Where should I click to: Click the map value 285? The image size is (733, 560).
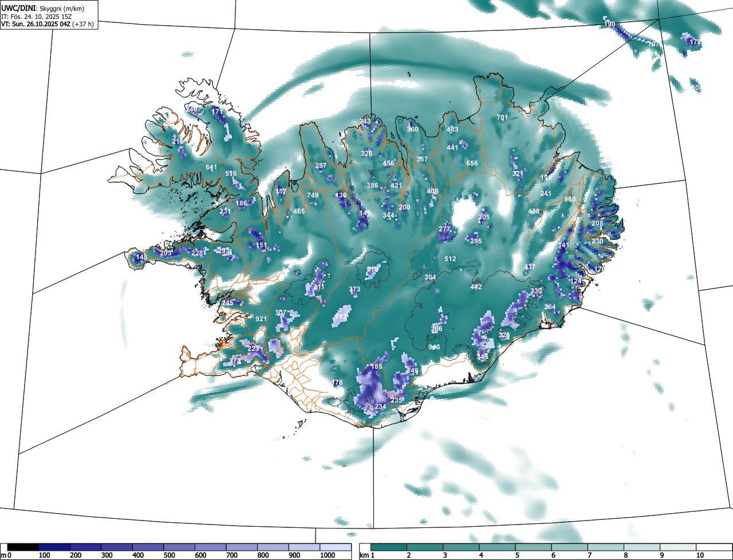point(476,241)
